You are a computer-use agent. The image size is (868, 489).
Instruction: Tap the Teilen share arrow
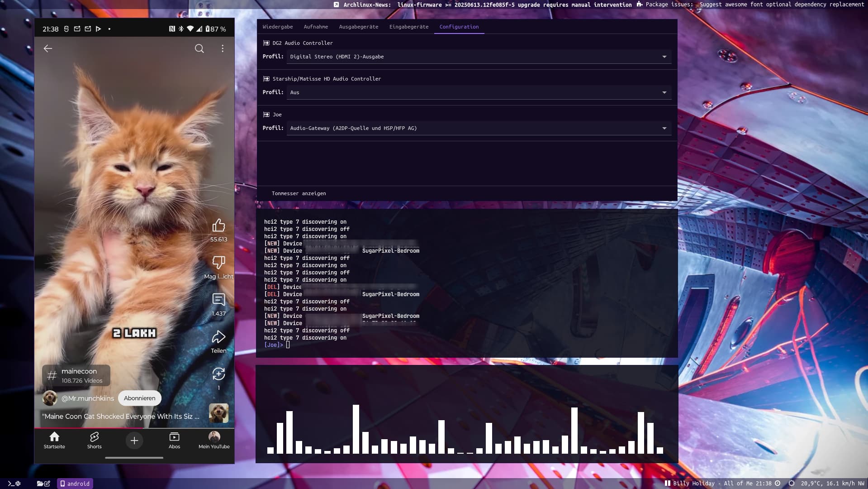[x=218, y=337]
